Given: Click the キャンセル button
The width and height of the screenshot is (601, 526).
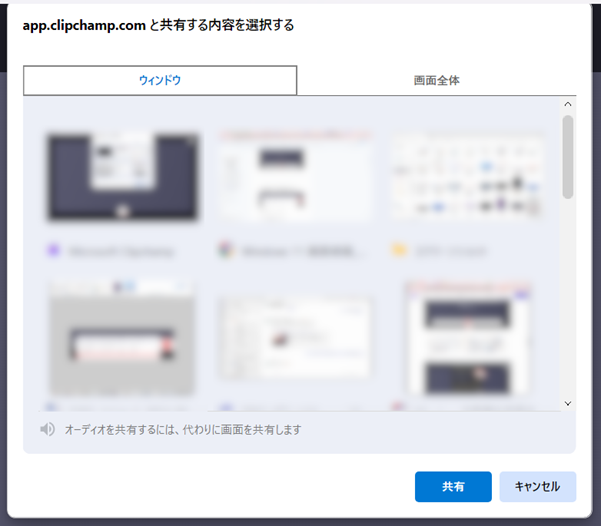Looking at the screenshot, I should pyautogui.click(x=537, y=487).
